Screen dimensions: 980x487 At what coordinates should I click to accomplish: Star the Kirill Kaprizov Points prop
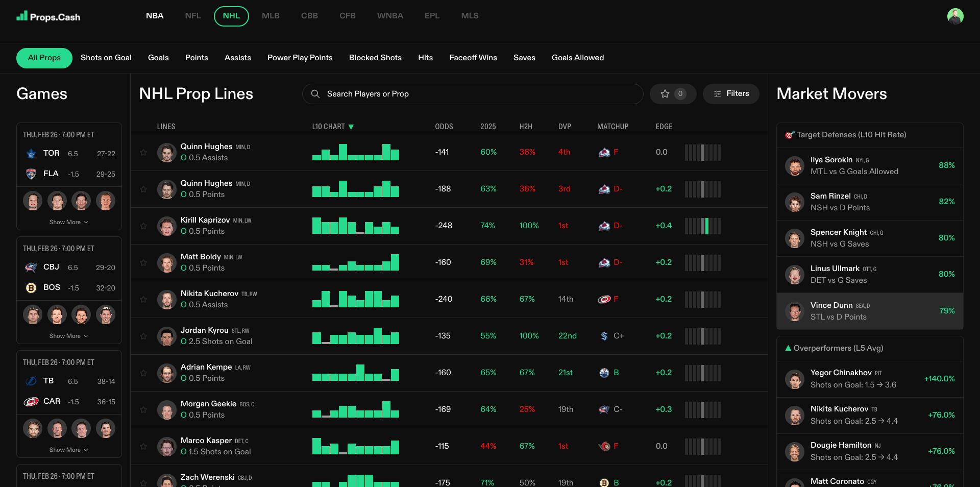click(x=143, y=226)
